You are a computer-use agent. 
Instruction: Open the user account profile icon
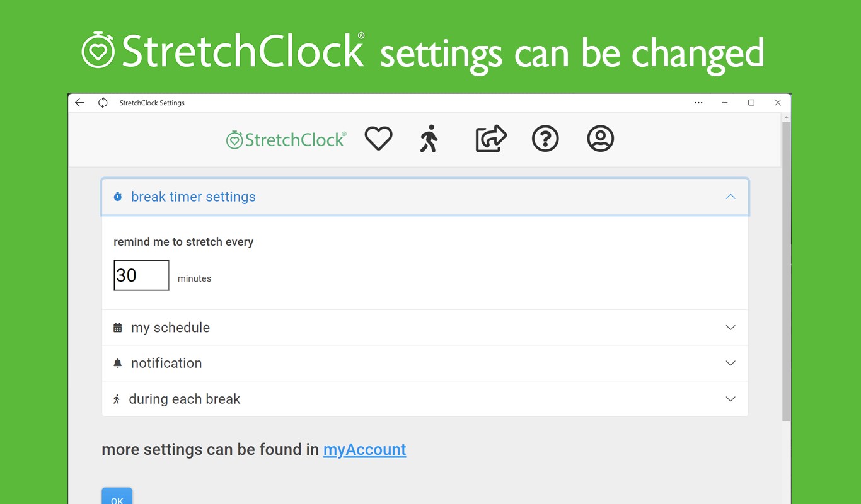tap(600, 139)
